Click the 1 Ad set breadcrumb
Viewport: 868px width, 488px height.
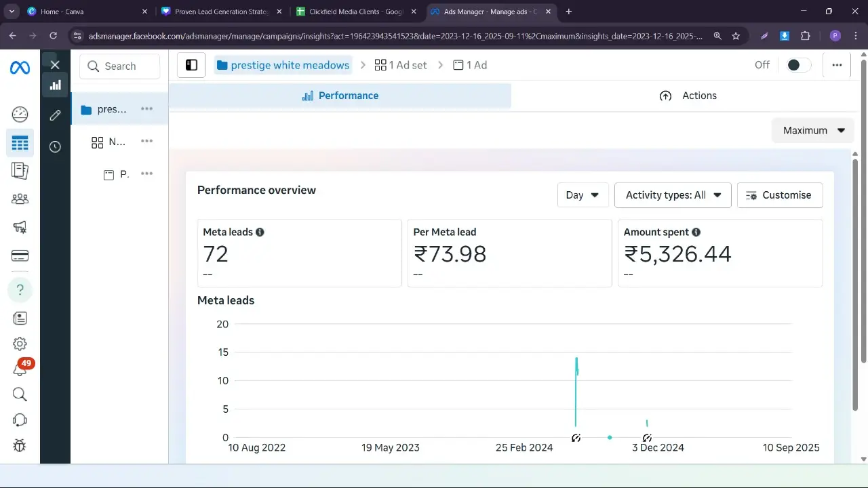[401, 65]
